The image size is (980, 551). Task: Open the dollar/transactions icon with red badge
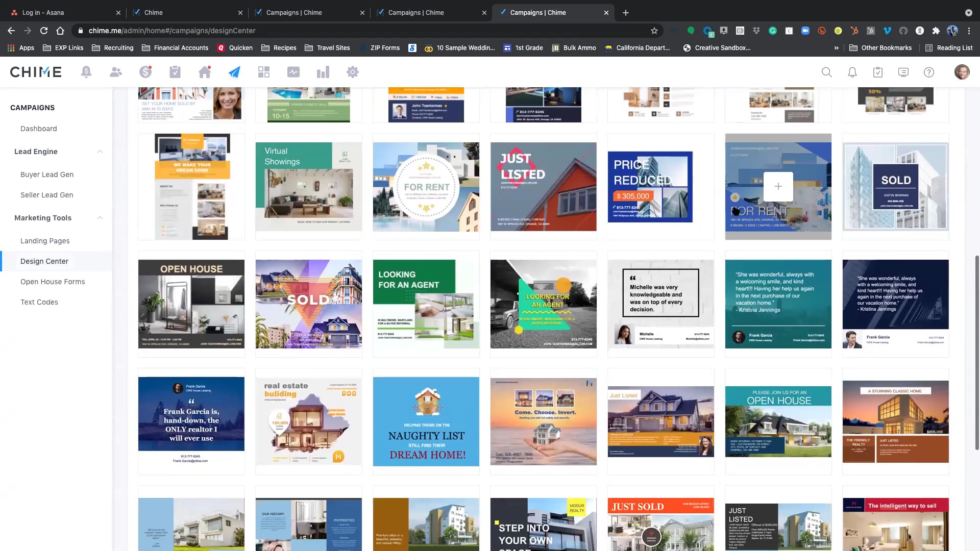pyautogui.click(x=145, y=72)
